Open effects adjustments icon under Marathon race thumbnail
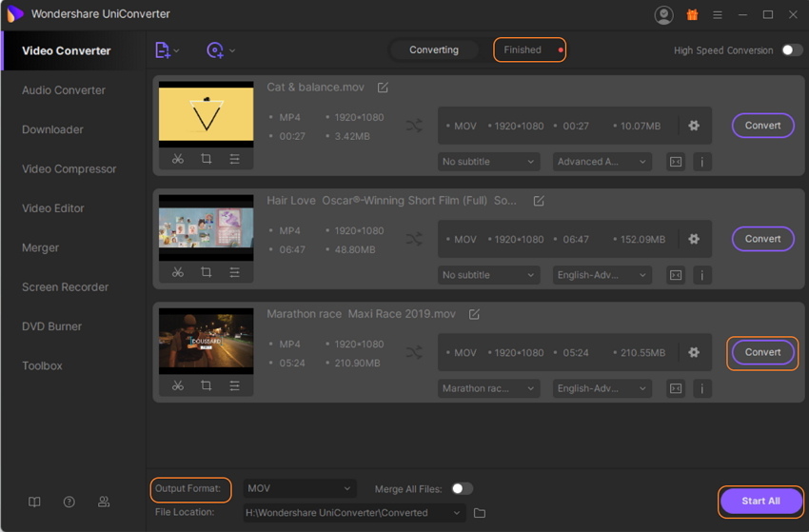This screenshot has height=532, width=809. 234,385
